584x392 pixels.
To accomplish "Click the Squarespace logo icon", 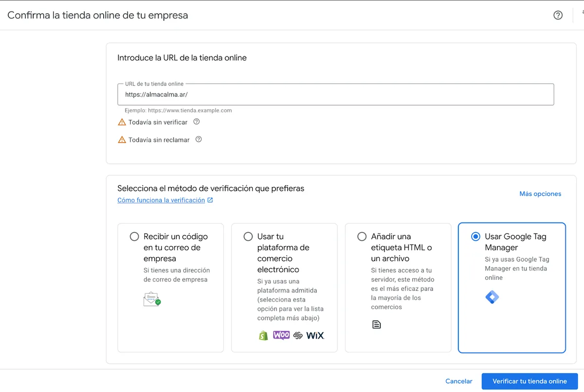I will 298,336.
